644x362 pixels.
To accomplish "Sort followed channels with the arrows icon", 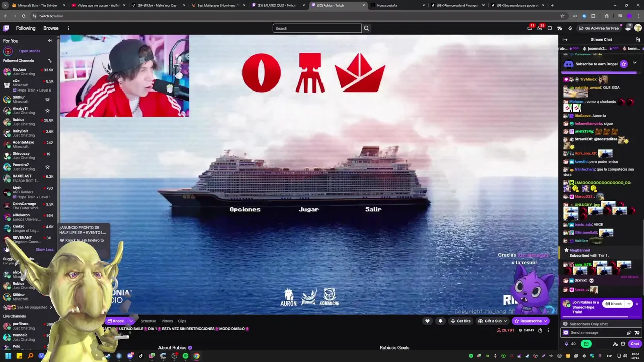I will coord(50,61).
